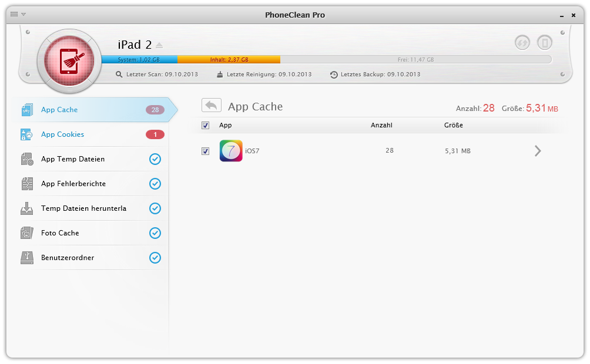Click the Foto Cache icon
Image resolution: width=590 pixels, height=364 pixels.
point(26,233)
